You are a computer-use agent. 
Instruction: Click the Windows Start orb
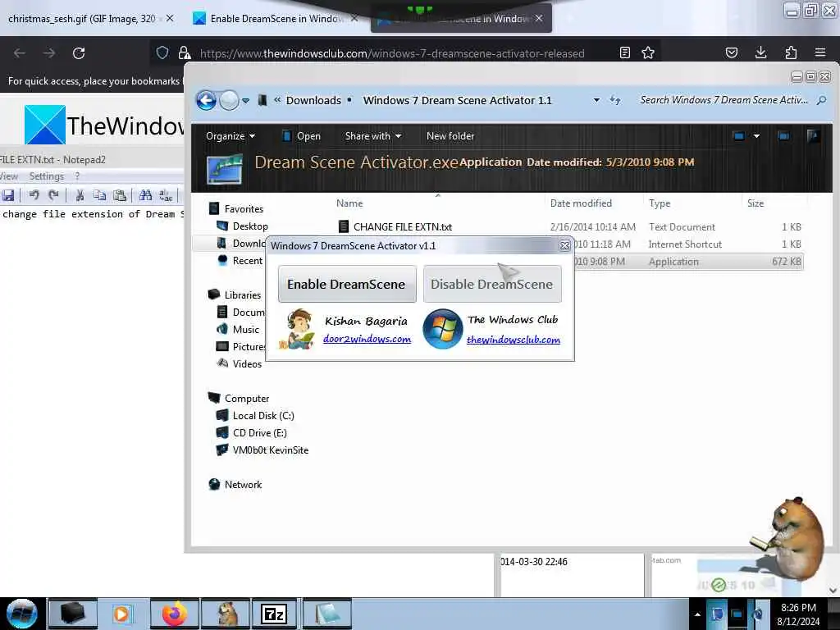coord(21,614)
